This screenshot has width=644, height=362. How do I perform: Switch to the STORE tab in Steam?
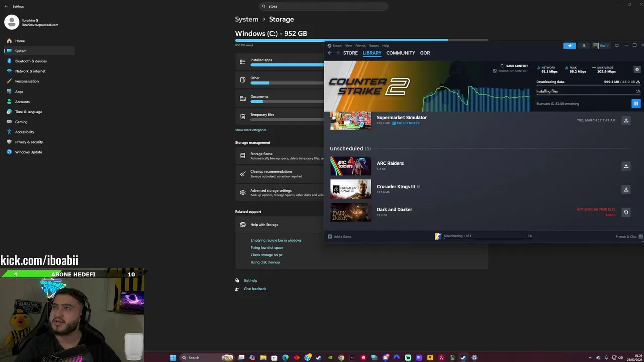point(350,53)
